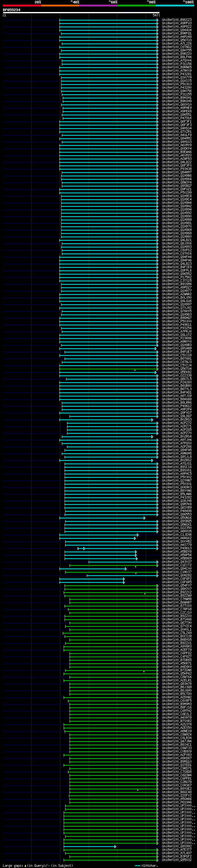Image resolution: width=197 pixels, height=868 pixels.
Task: Select hit label UniRef100_B9GSZ3
Action: pos(177,20)
